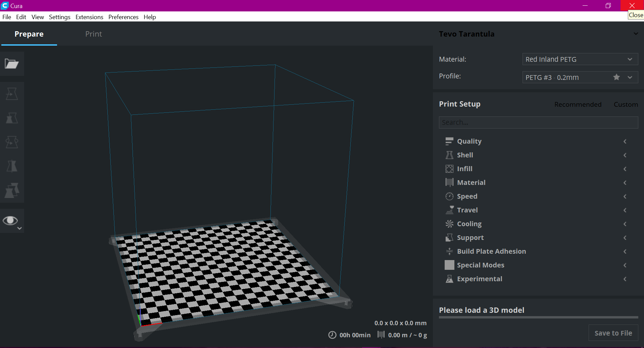Click the Cooling fan icon
Image resolution: width=644 pixels, height=348 pixels.
pyautogui.click(x=449, y=224)
